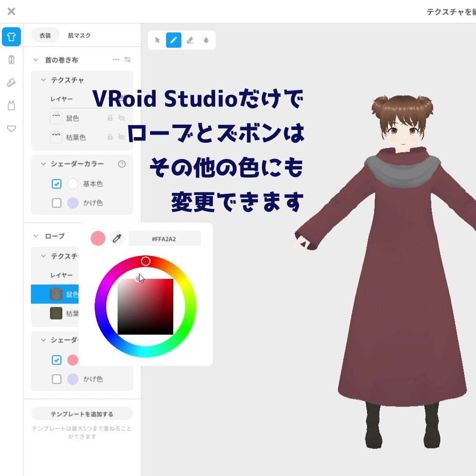Select the 衣装 tab
Screen dimensions: 476x476
click(x=46, y=35)
